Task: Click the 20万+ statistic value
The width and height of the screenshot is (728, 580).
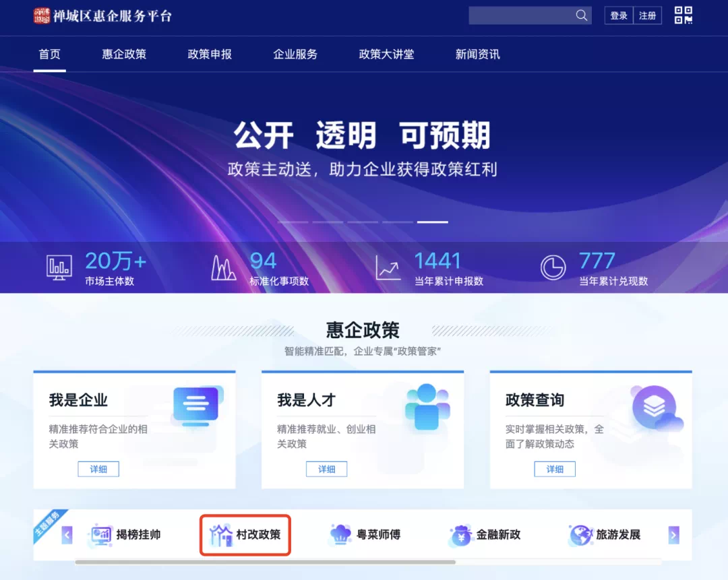Action: coord(116,261)
